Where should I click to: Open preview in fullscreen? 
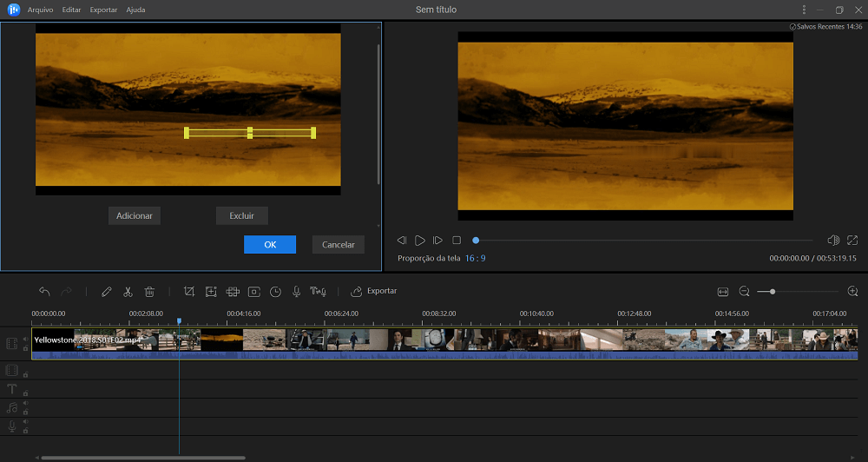852,240
